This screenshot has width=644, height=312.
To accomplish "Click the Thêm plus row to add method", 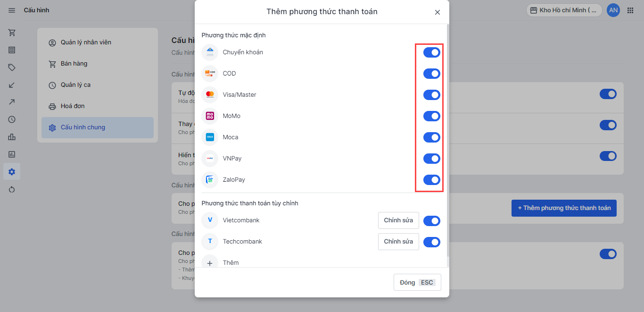I will point(231,262).
